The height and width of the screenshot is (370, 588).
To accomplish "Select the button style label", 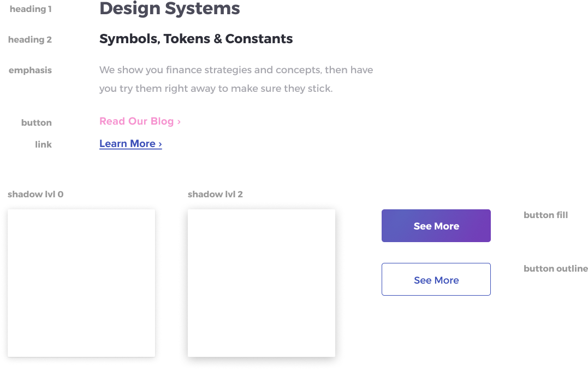I will pos(37,123).
